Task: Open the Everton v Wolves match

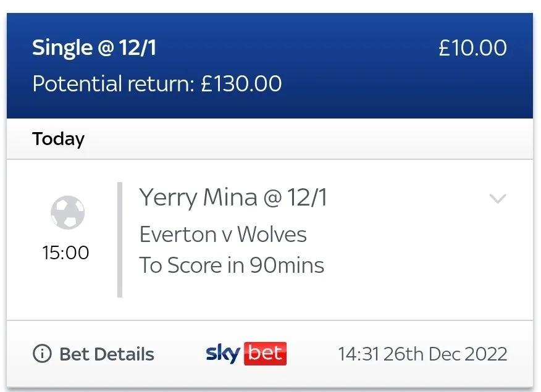Action: (223, 235)
